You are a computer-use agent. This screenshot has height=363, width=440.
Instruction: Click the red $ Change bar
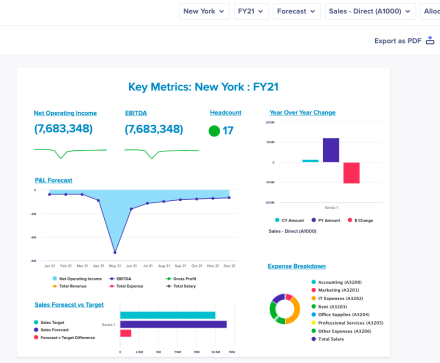(351, 173)
